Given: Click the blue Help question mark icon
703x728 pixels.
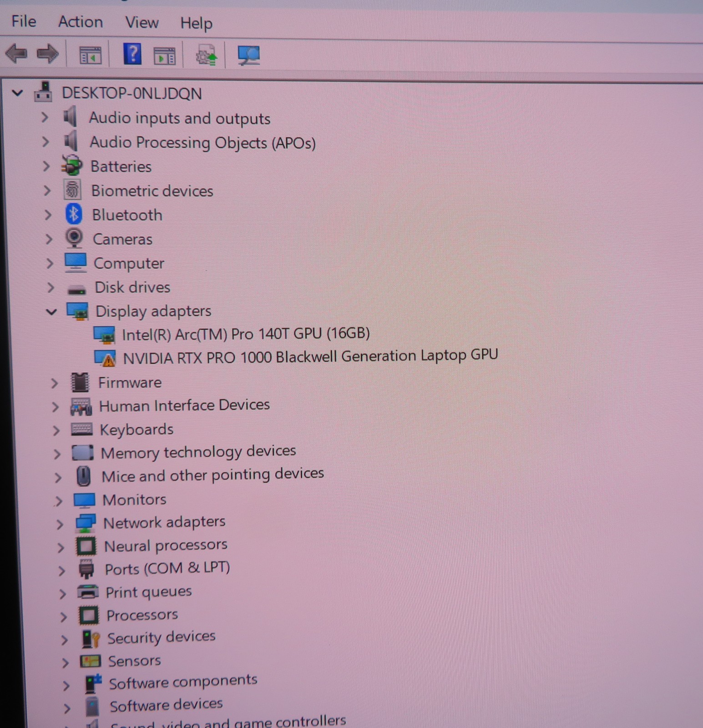Looking at the screenshot, I should pyautogui.click(x=132, y=55).
